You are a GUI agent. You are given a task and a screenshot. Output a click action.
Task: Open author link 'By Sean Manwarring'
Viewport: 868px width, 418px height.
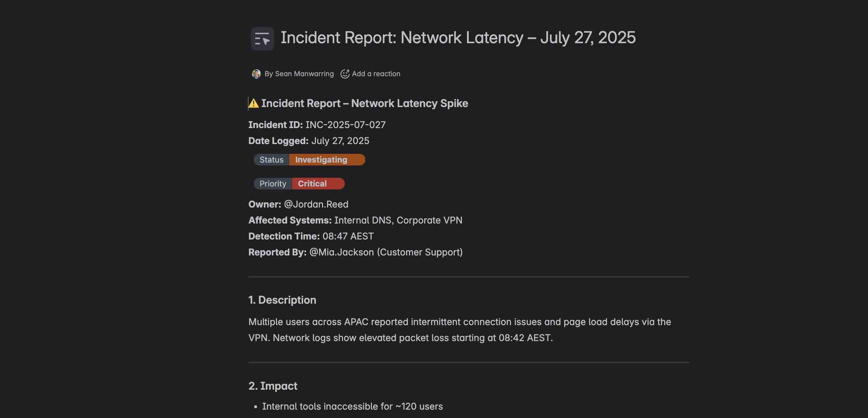(299, 74)
